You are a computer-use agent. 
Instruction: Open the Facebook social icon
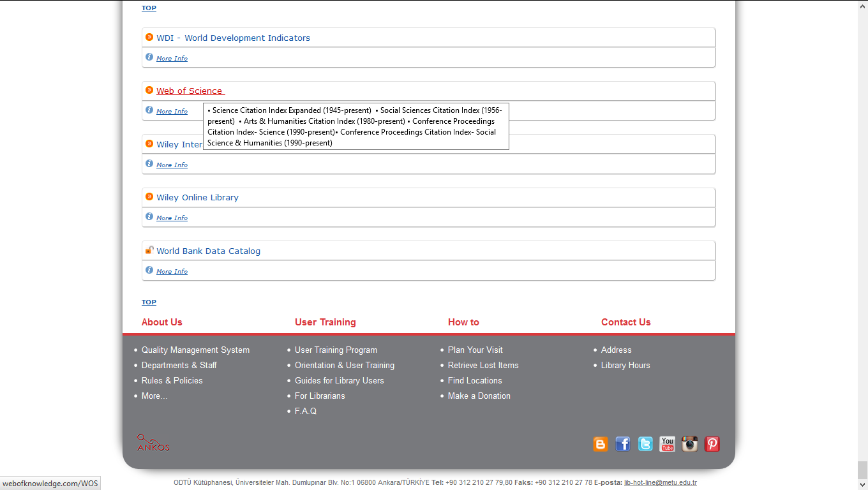(x=623, y=444)
